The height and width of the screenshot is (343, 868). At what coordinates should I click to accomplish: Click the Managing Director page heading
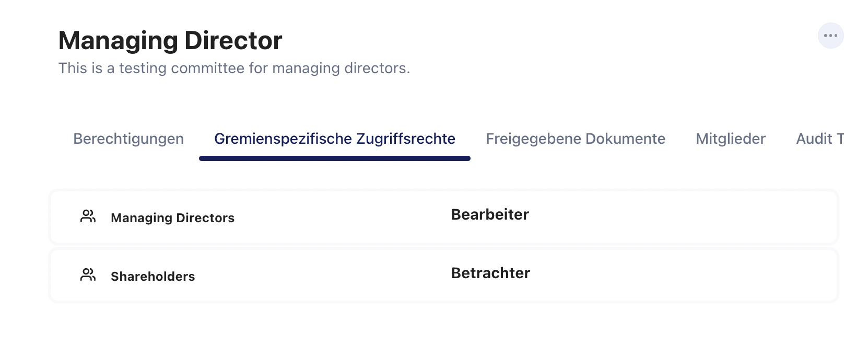pos(170,41)
